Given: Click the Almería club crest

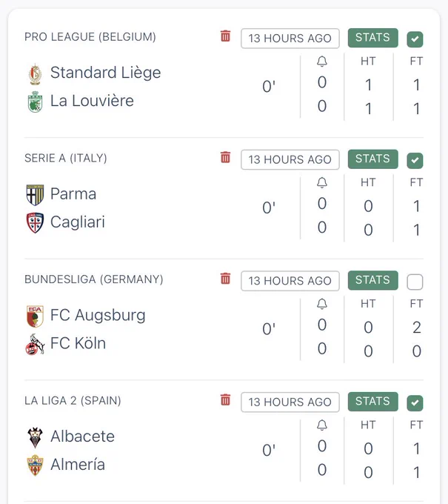Looking at the screenshot, I should tap(35, 465).
